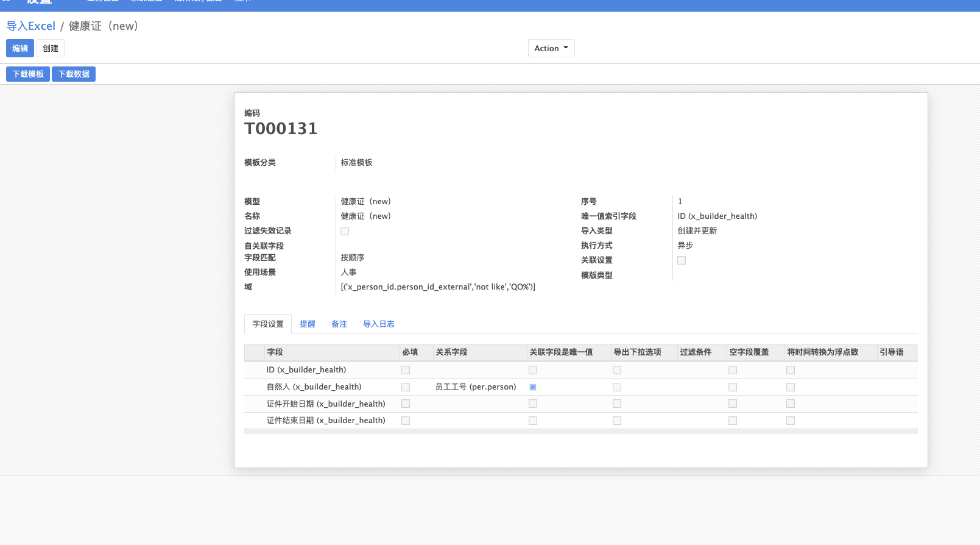Click 下载模板 to download the template

[28, 74]
